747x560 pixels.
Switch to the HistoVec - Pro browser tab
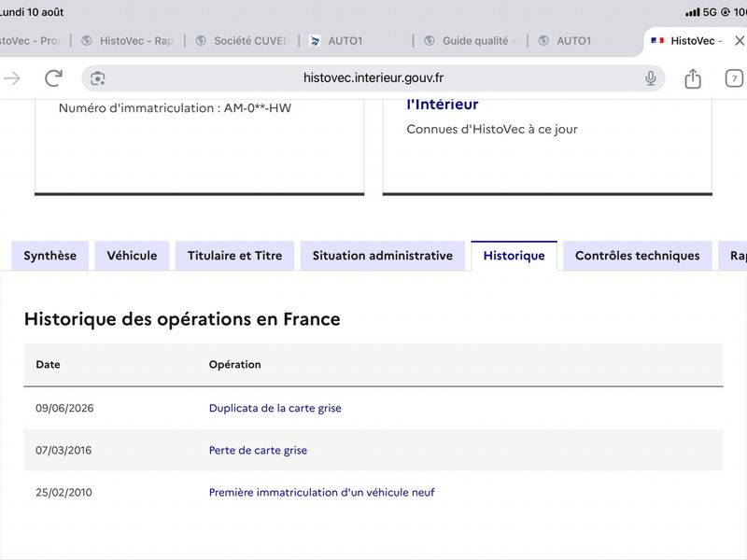pos(34,41)
